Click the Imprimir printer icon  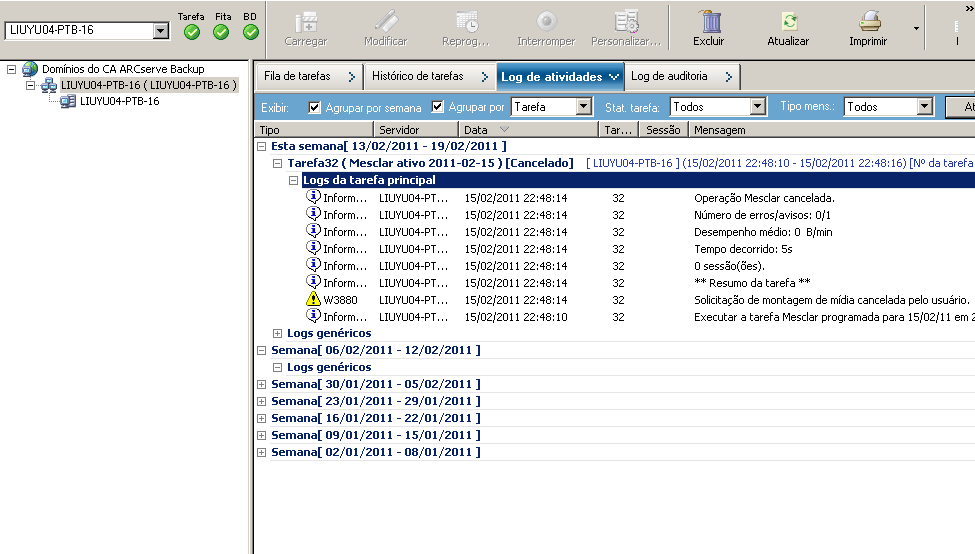(x=867, y=22)
